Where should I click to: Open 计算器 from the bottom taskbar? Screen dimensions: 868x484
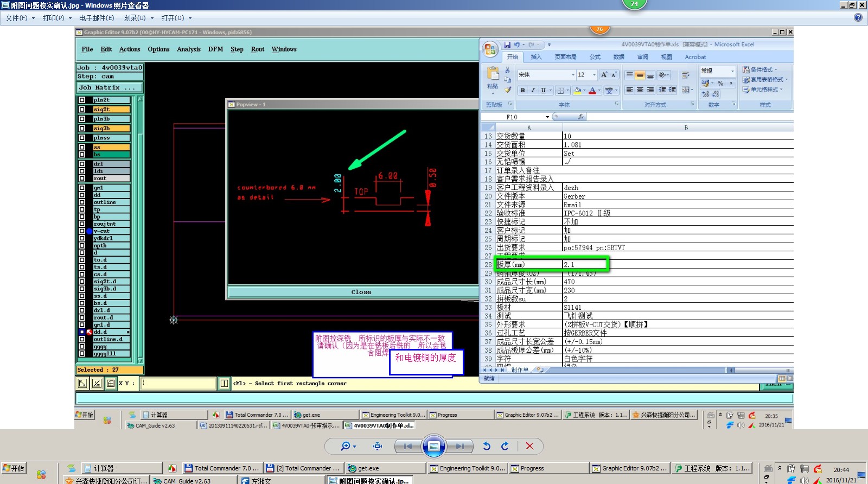pos(122,468)
